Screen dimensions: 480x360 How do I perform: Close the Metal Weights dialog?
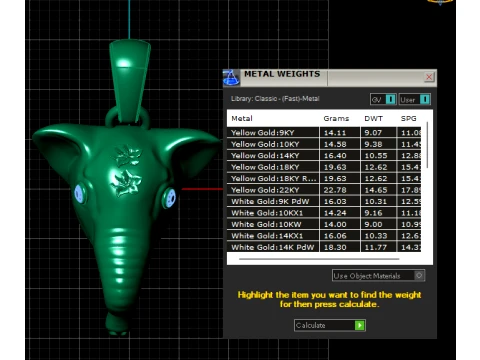pyautogui.click(x=429, y=77)
